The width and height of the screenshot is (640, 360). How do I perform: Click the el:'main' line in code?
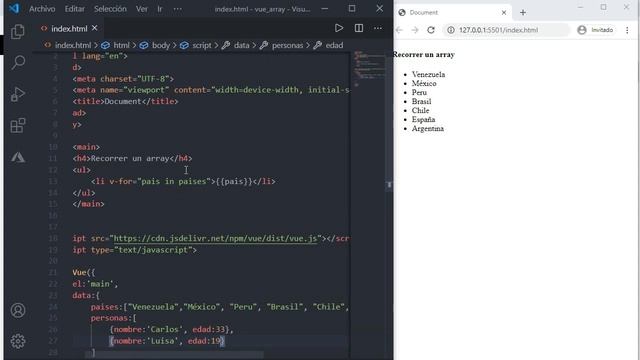click(x=95, y=284)
